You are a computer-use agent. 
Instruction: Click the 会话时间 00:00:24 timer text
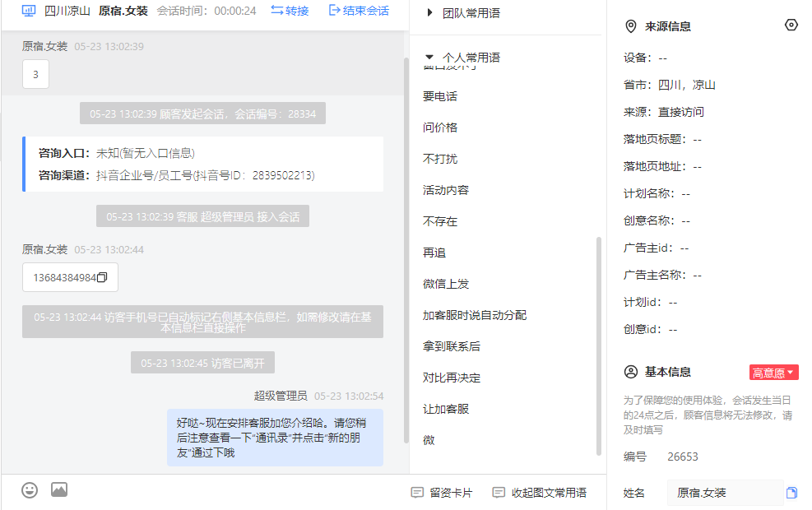tap(206, 11)
